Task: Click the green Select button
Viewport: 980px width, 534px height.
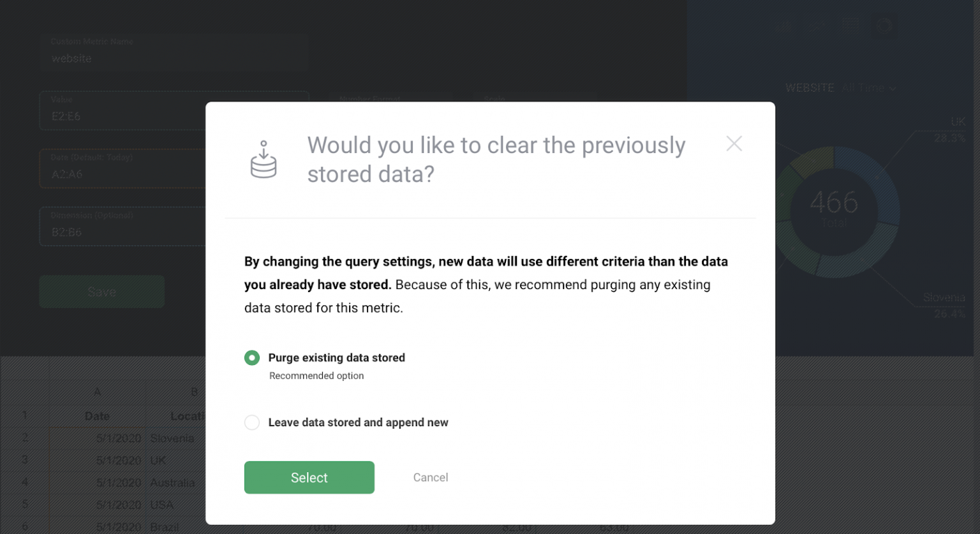Action: [x=309, y=477]
